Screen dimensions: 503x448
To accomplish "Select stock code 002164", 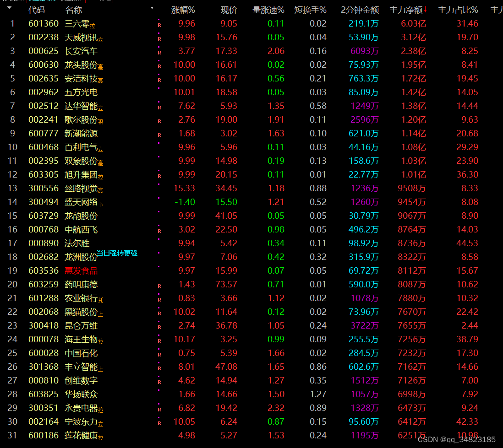I will coord(44,422).
